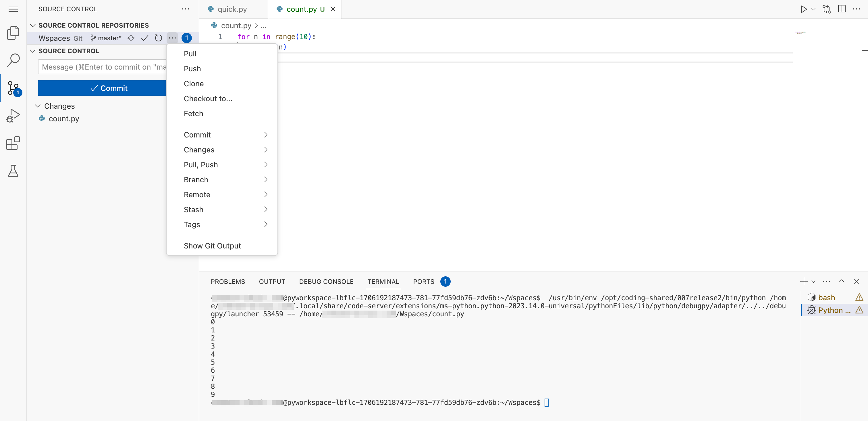Open the new terminal launch profile dropdown
The width and height of the screenshot is (868, 421).
coord(813,281)
